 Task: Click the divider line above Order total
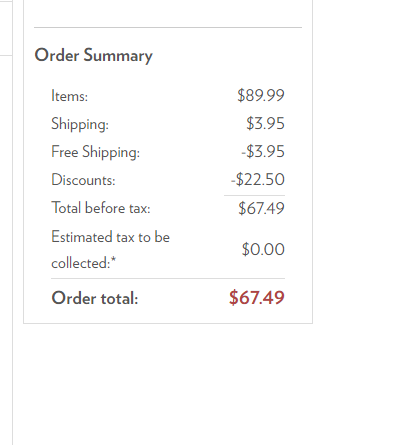click(168, 278)
